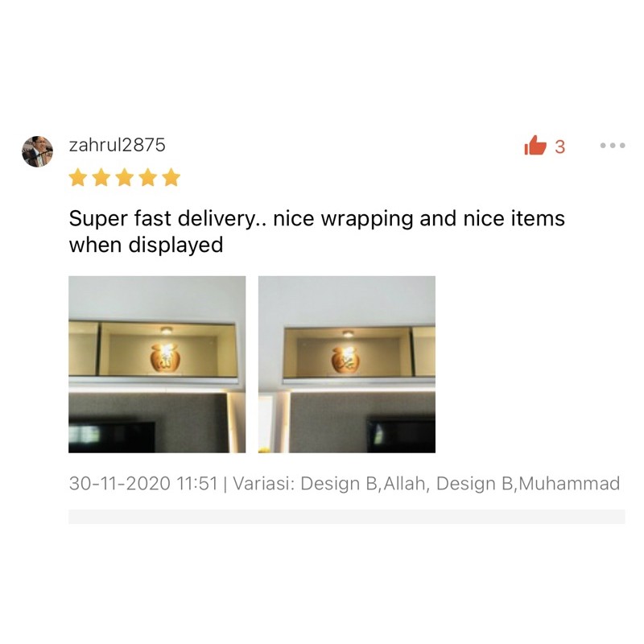Click the gray divider bar below review
This screenshot has height=644, width=644.
coord(347,517)
